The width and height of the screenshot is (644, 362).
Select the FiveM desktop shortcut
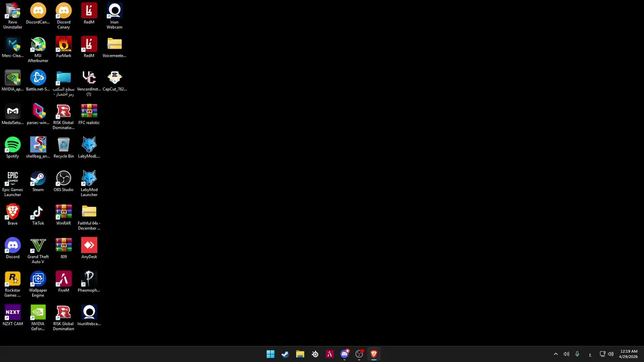point(63,282)
